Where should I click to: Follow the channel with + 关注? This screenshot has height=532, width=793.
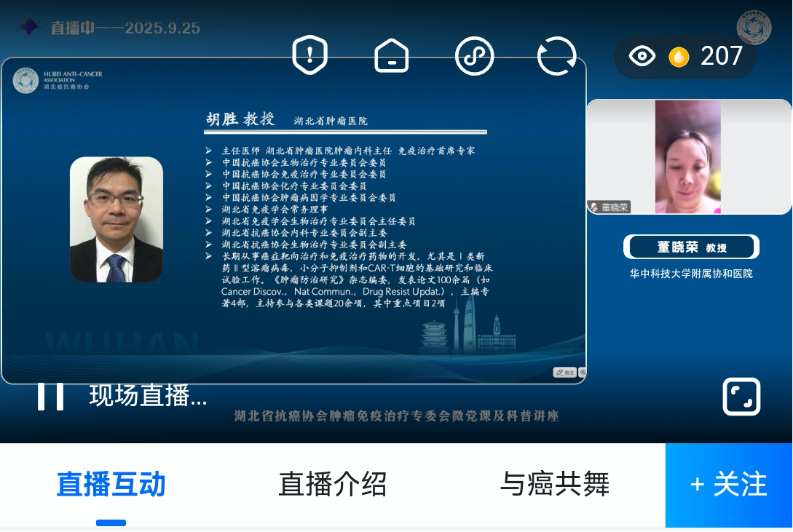coord(729,485)
